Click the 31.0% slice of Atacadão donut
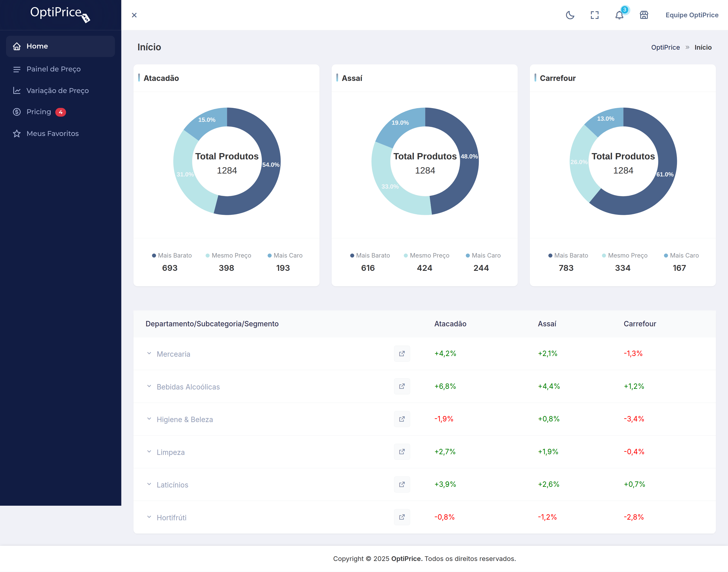Screen dimensions: 728x572 [x=185, y=174]
